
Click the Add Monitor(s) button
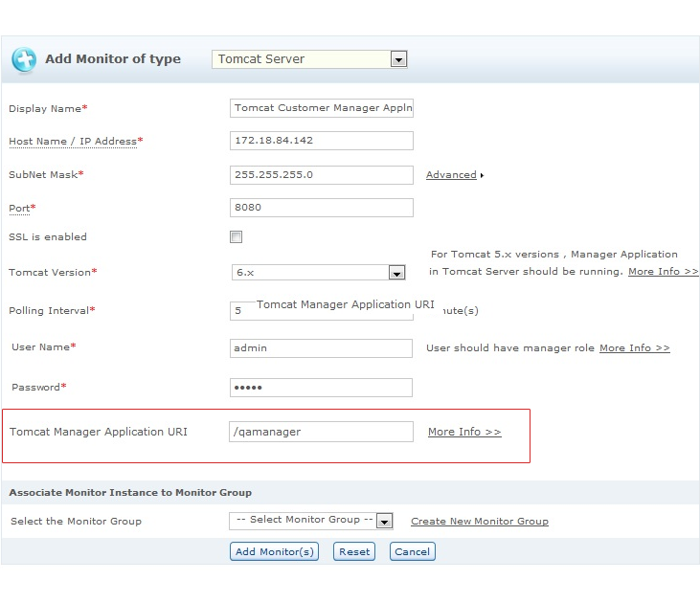(x=274, y=551)
